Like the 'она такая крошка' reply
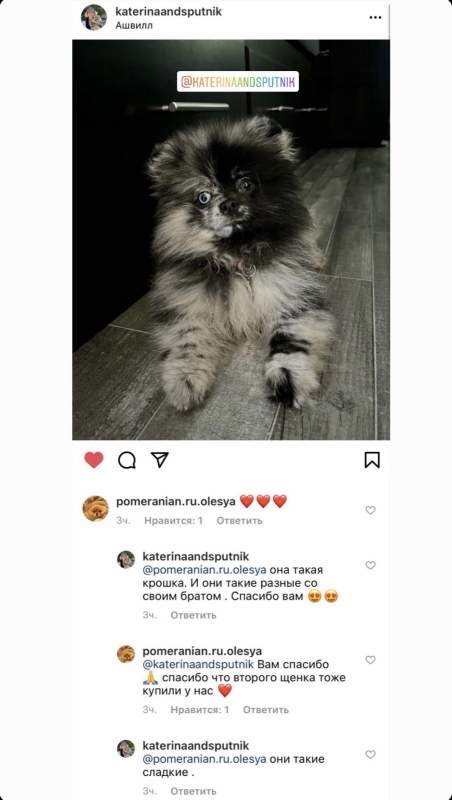Viewport: 452px width, 800px height. 370,565
